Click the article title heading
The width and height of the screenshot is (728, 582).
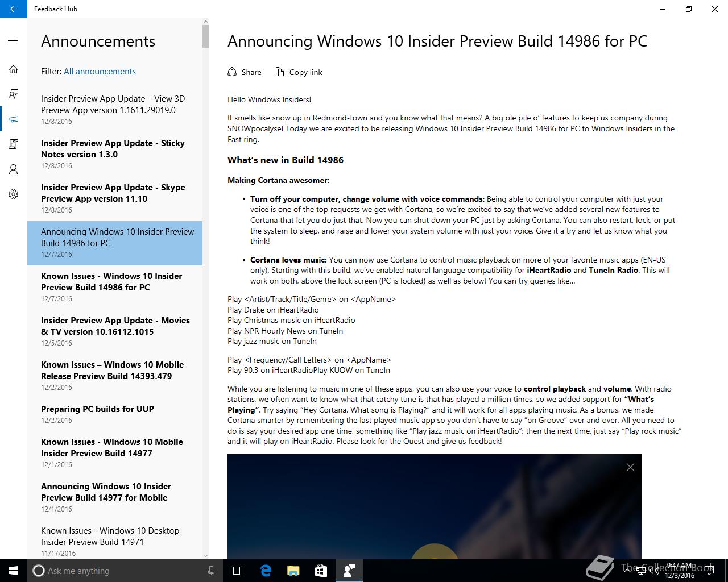[x=437, y=41]
